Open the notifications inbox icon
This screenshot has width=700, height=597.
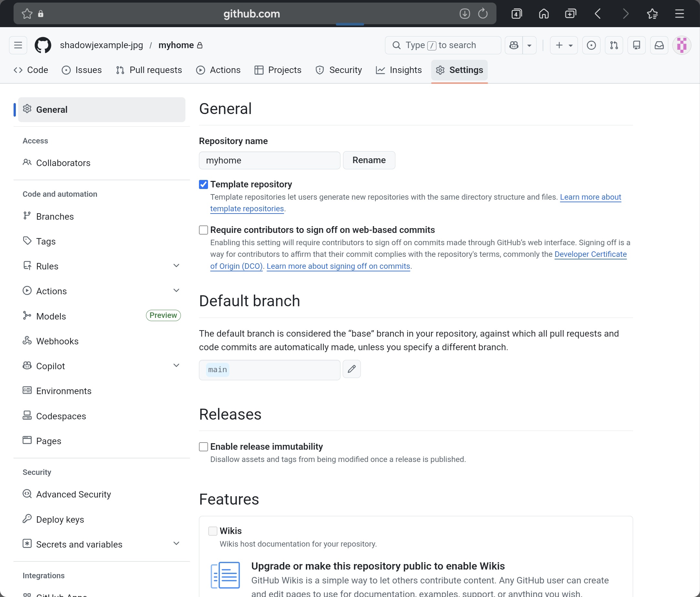(x=659, y=45)
